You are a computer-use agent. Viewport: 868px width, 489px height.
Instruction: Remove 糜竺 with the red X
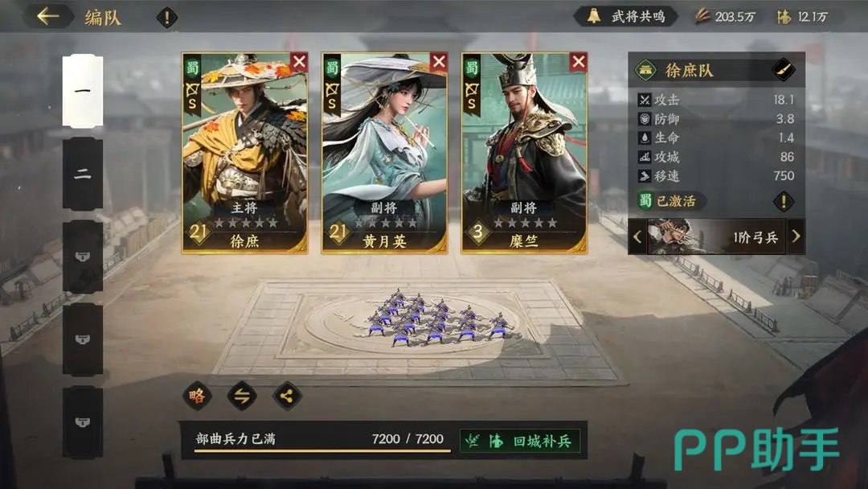point(579,61)
